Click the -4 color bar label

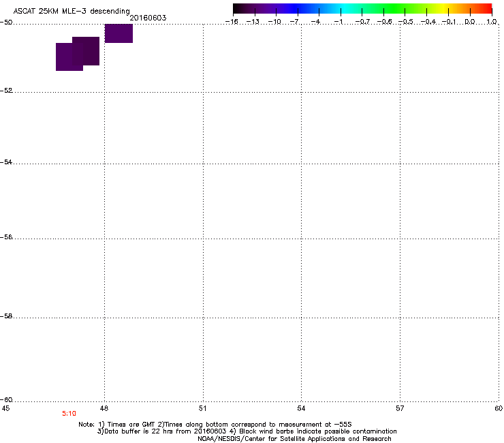[x=316, y=22]
